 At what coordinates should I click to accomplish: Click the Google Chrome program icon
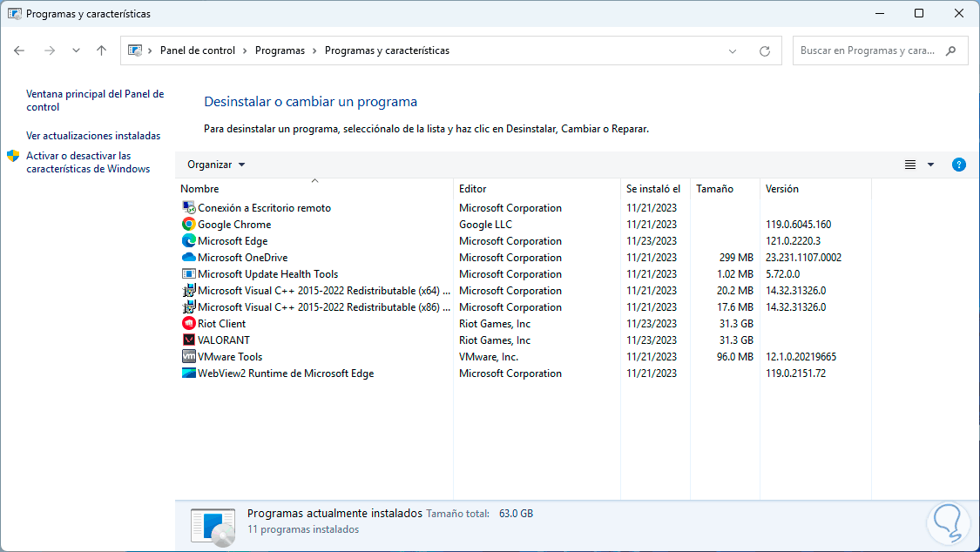click(x=189, y=224)
